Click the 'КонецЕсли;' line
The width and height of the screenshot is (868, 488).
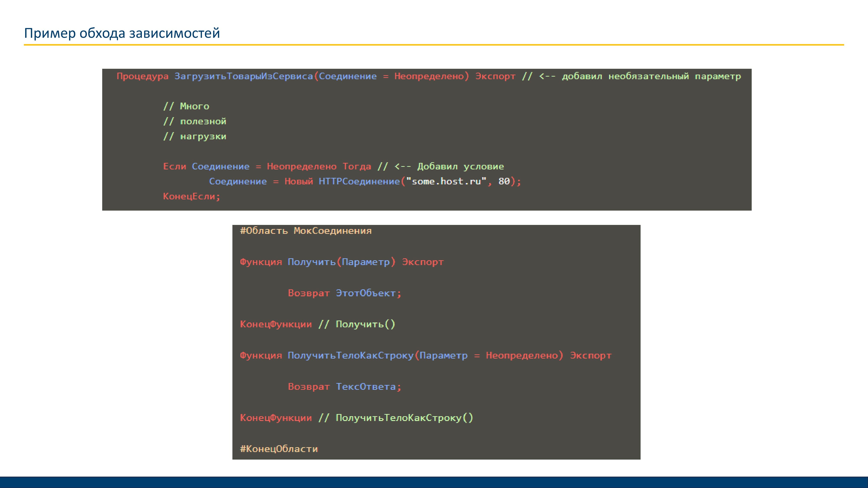coord(191,196)
